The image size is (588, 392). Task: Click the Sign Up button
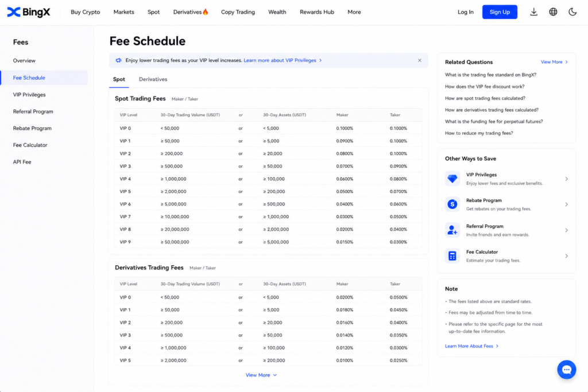pyautogui.click(x=500, y=12)
